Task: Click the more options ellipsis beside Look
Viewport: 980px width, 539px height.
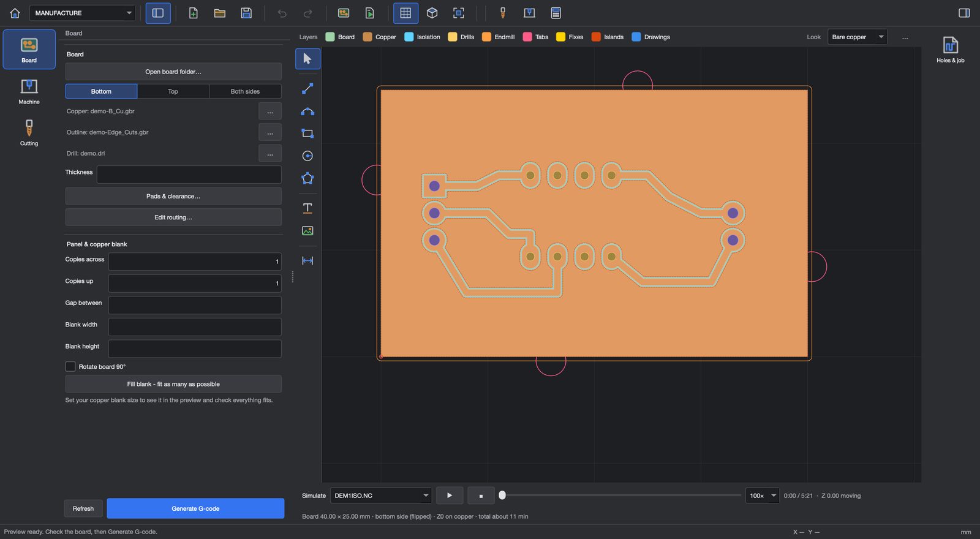Action: pos(905,37)
